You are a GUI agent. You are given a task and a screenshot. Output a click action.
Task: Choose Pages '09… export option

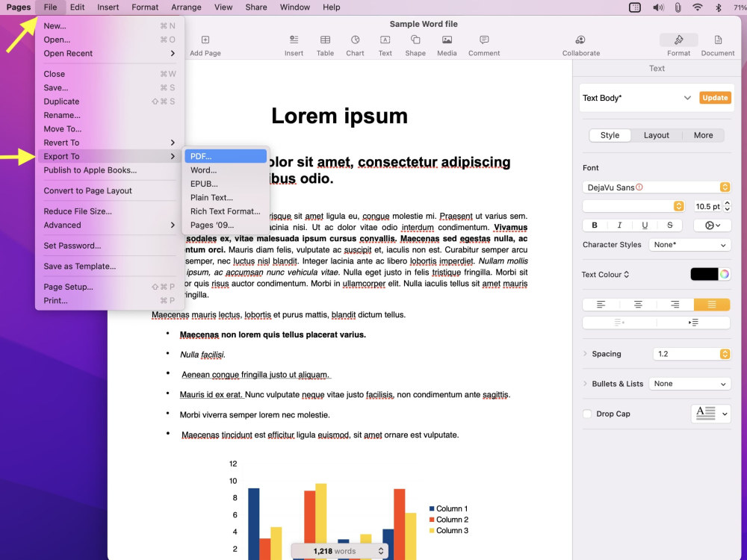226,225
